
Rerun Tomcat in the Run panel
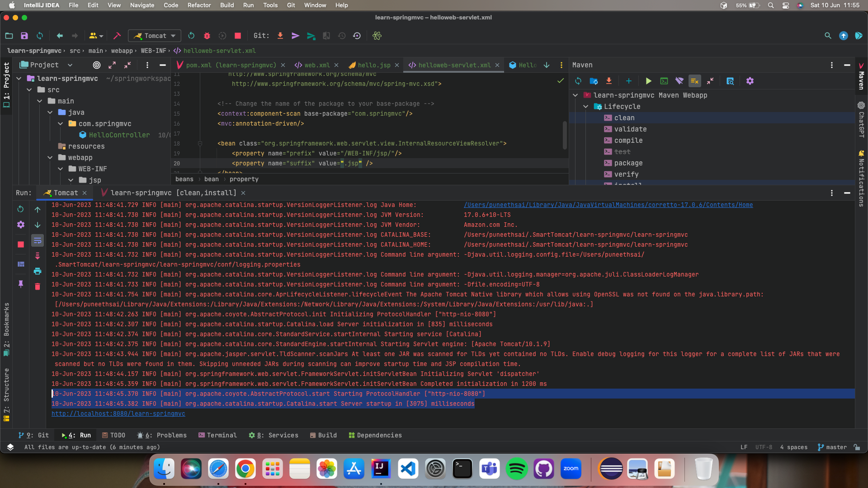point(20,209)
